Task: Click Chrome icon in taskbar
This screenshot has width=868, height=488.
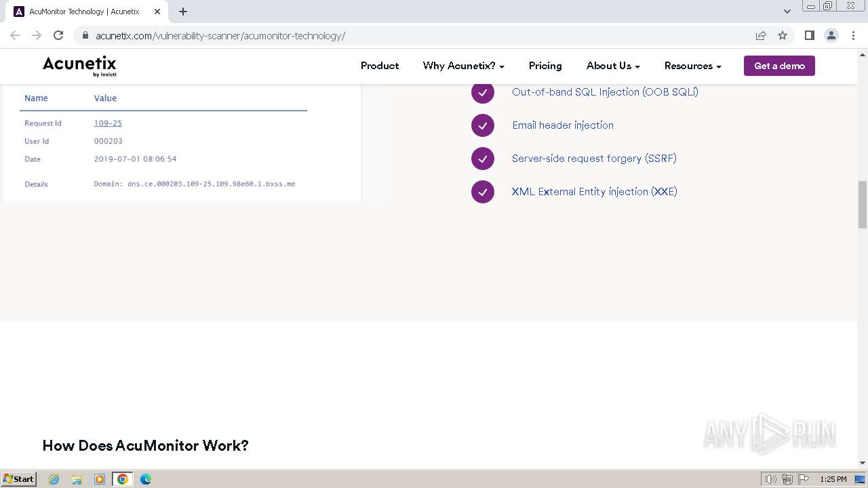Action: 123,479
